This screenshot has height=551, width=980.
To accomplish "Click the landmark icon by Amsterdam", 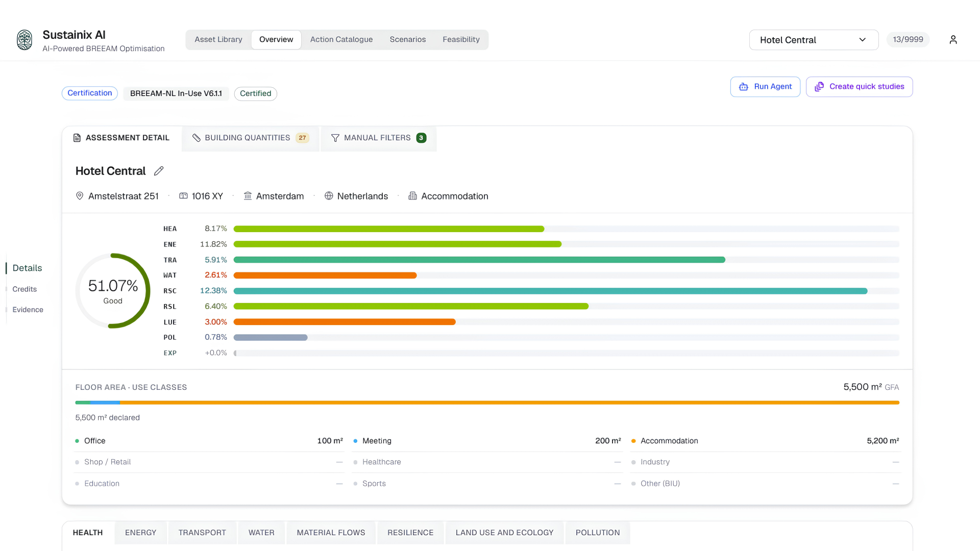I will pyautogui.click(x=248, y=196).
